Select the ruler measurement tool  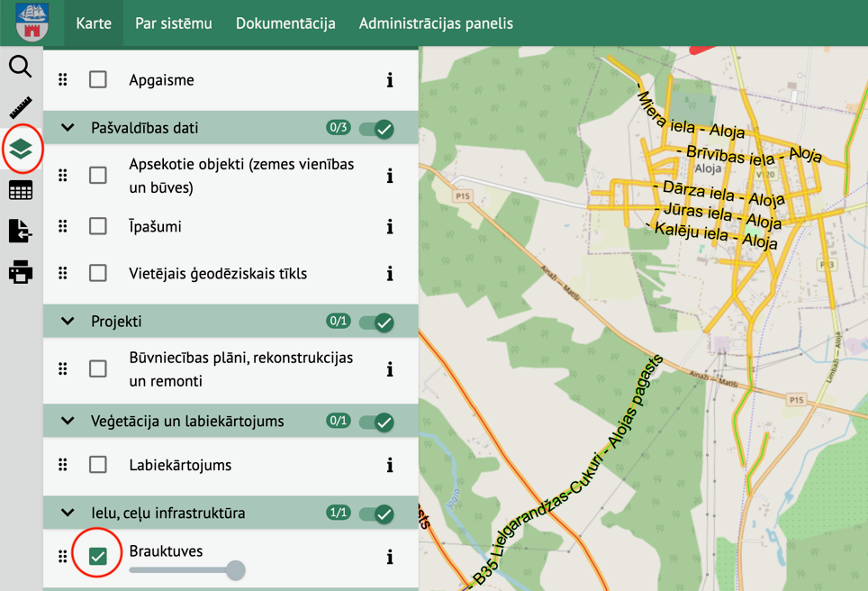[21, 107]
